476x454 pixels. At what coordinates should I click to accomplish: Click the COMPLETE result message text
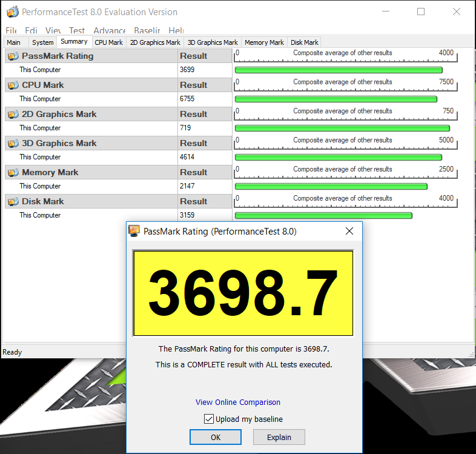pyautogui.click(x=244, y=365)
